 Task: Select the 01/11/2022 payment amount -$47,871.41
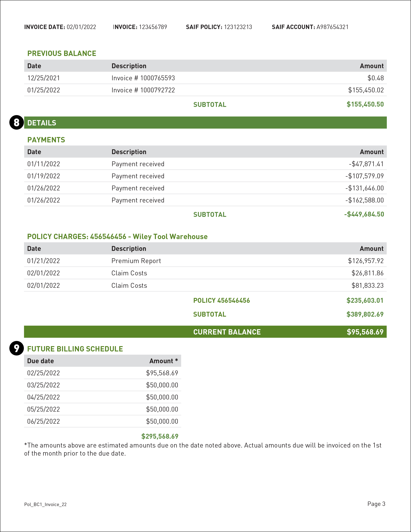pyautogui.click(x=366, y=164)
